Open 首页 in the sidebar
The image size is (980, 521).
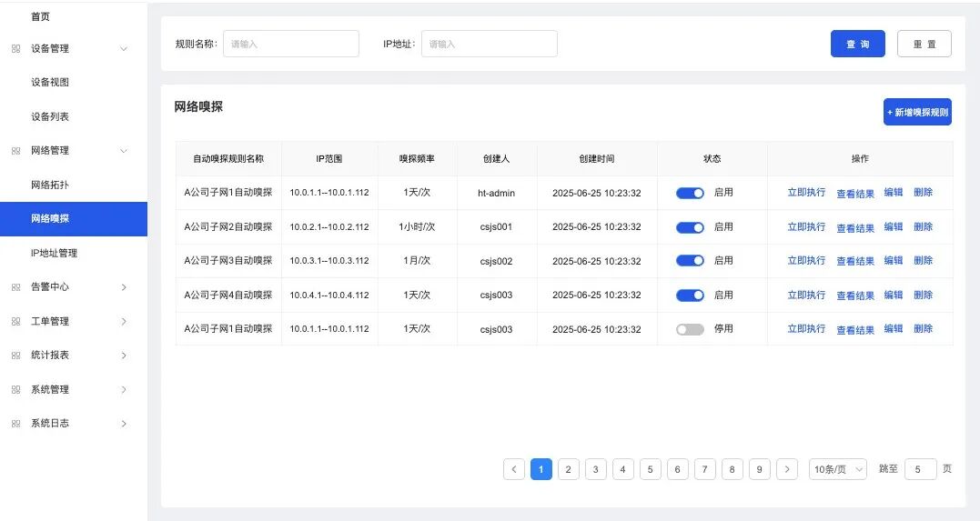click(x=41, y=17)
